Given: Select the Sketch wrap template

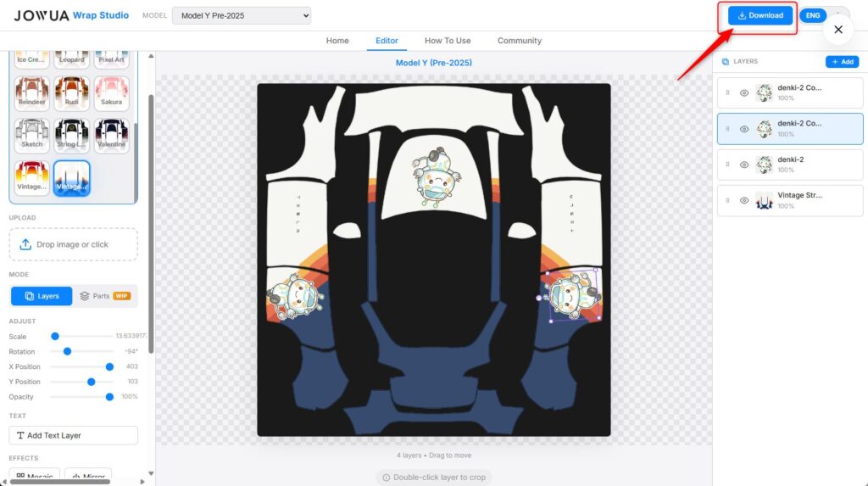Looking at the screenshot, I should [x=32, y=134].
